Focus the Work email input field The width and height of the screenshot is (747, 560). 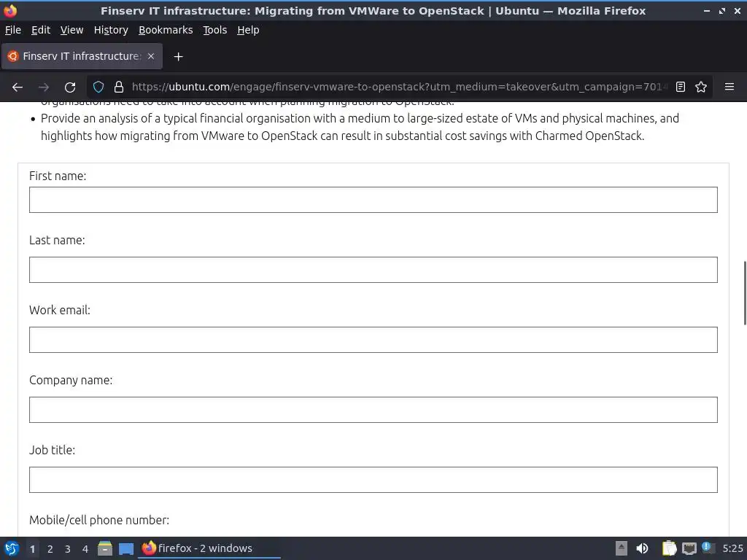coord(373,340)
